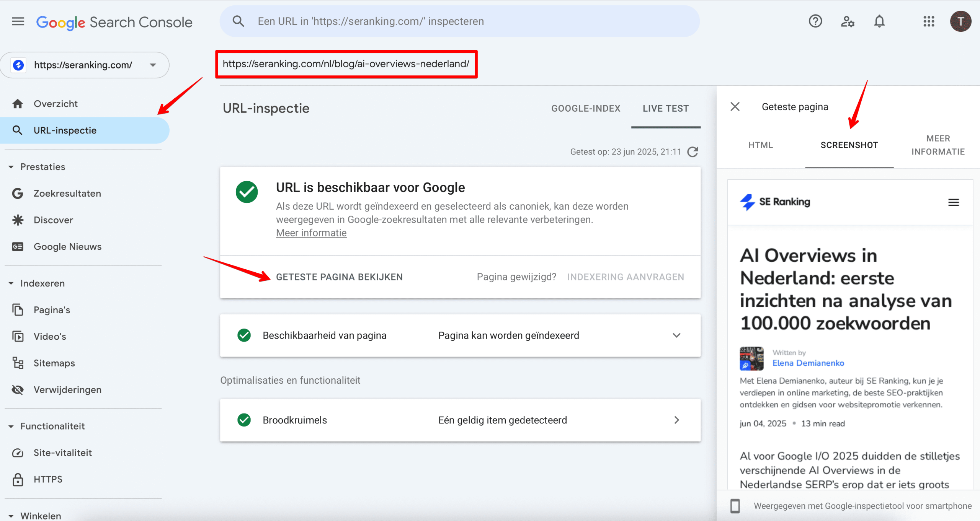
Task: Click the Pagina's copy icon
Action: pos(18,310)
